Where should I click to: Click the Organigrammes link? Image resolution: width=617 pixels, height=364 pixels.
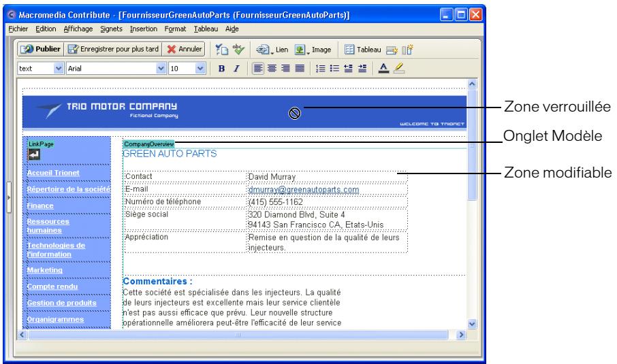tap(55, 320)
